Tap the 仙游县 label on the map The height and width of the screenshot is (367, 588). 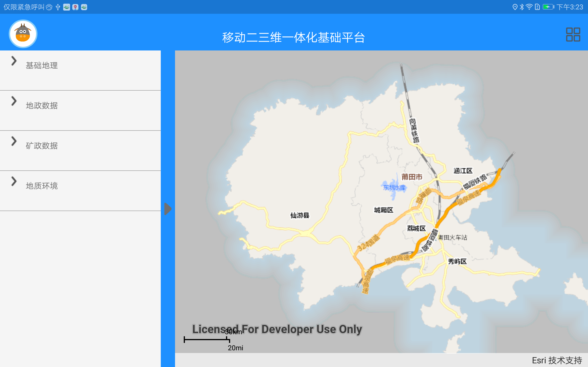tap(300, 215)
